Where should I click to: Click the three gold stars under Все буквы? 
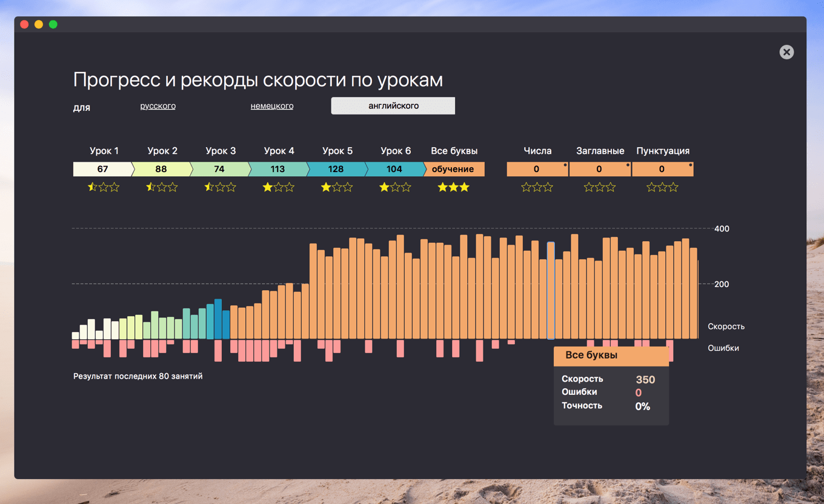pos(454,187)
